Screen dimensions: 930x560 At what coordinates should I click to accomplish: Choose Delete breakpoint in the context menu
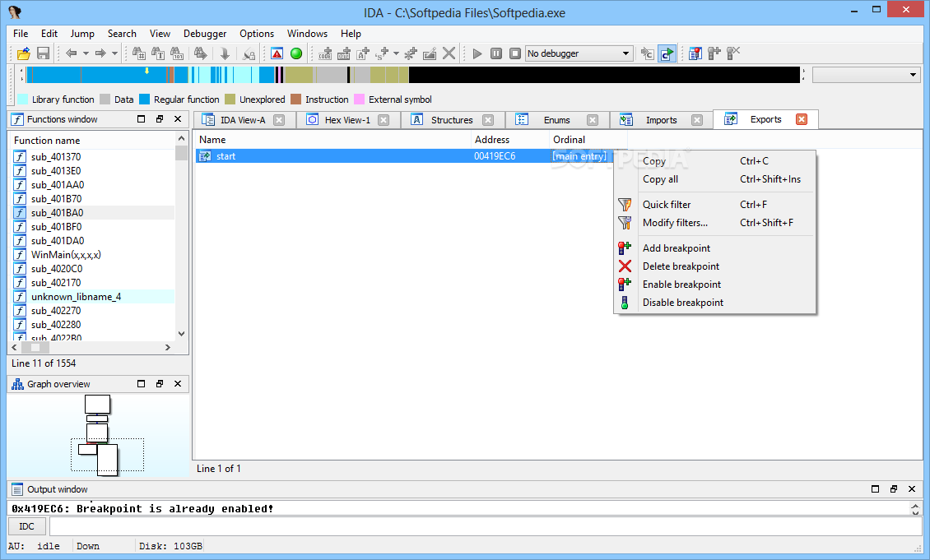714,266
